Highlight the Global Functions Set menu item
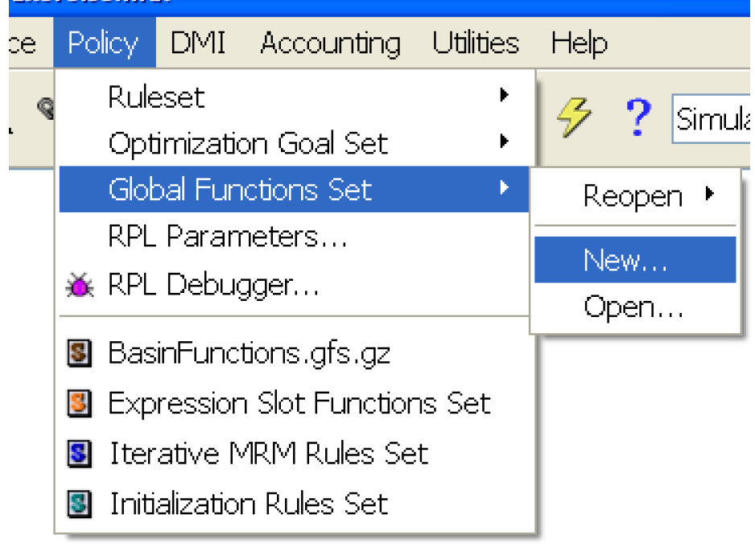Image resolution: width=755 pixels, height=560 pixels. tap(240, 190)
